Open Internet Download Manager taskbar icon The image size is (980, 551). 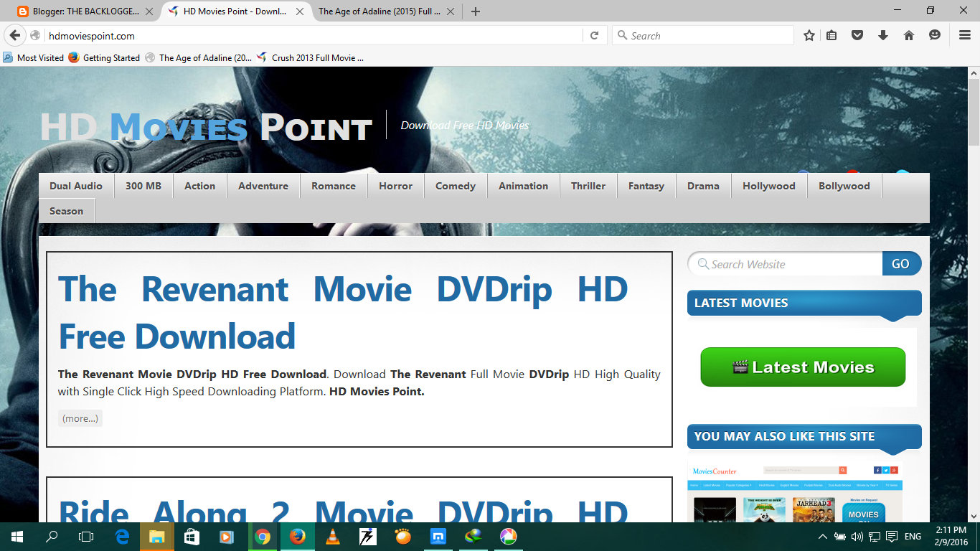[473, 537]
